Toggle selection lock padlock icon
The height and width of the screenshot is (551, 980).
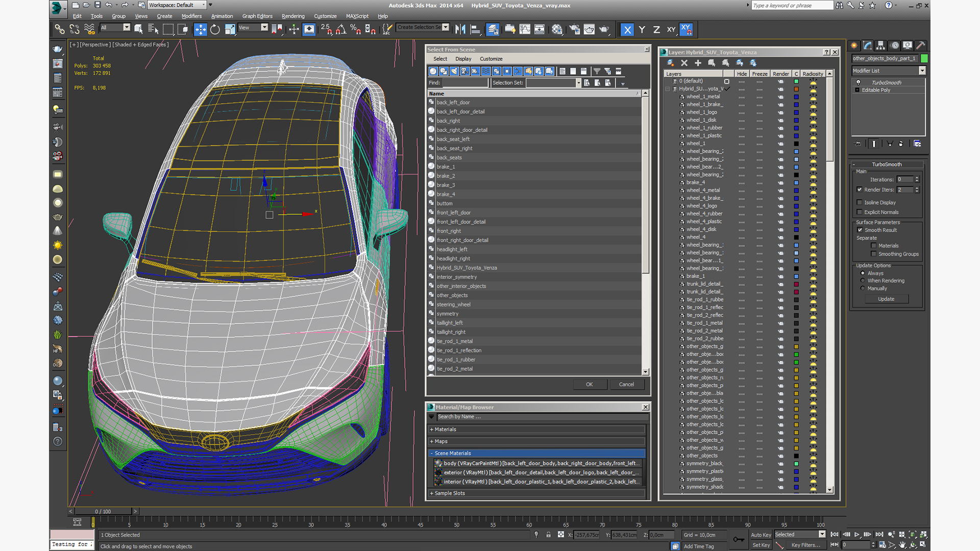548,535
